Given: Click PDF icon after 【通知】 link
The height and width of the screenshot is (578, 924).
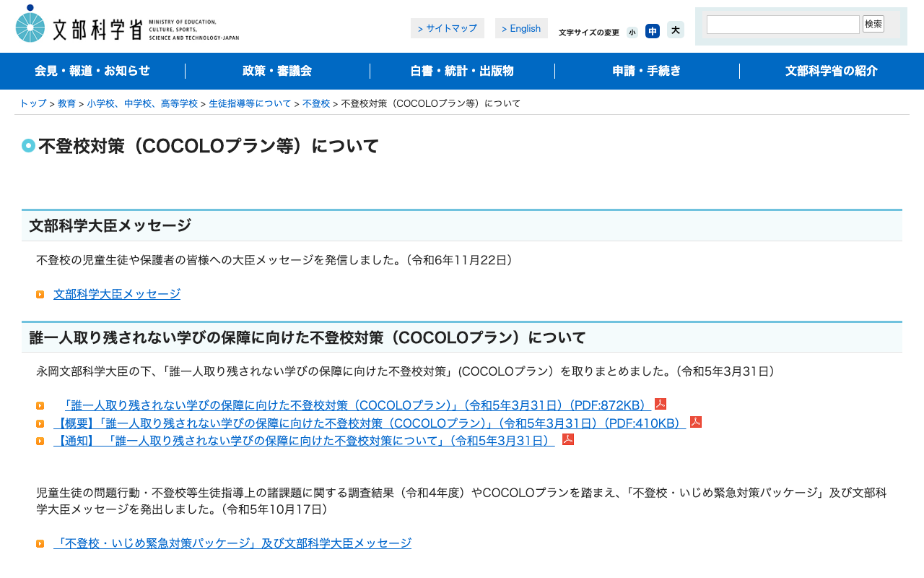Looking at the screenshot, I should tap(568, 439).
